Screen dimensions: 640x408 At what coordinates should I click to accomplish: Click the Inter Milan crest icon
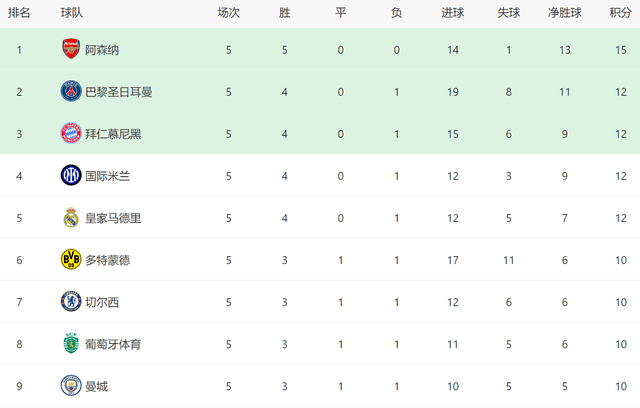[70, 176]
